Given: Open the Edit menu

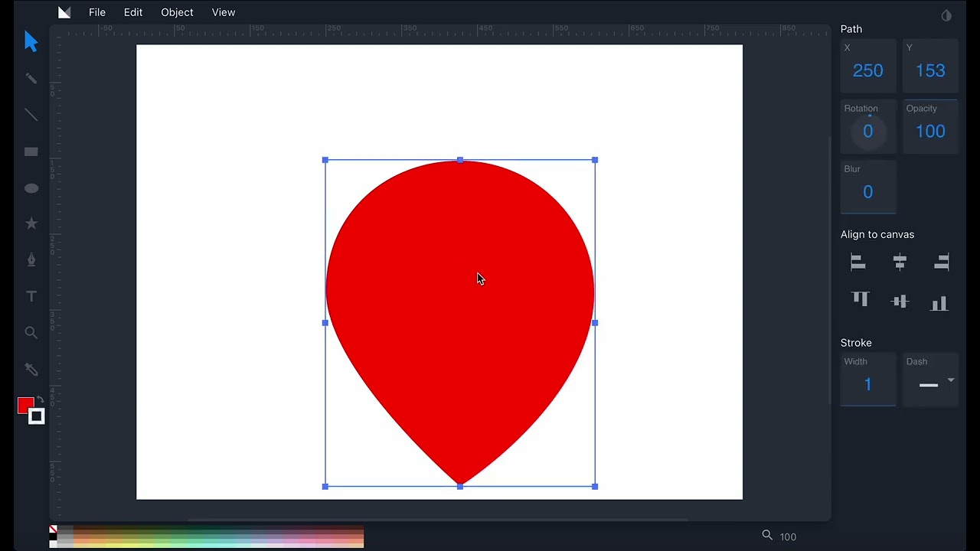Looking at the screenshot, I should [x=133, y=12].
